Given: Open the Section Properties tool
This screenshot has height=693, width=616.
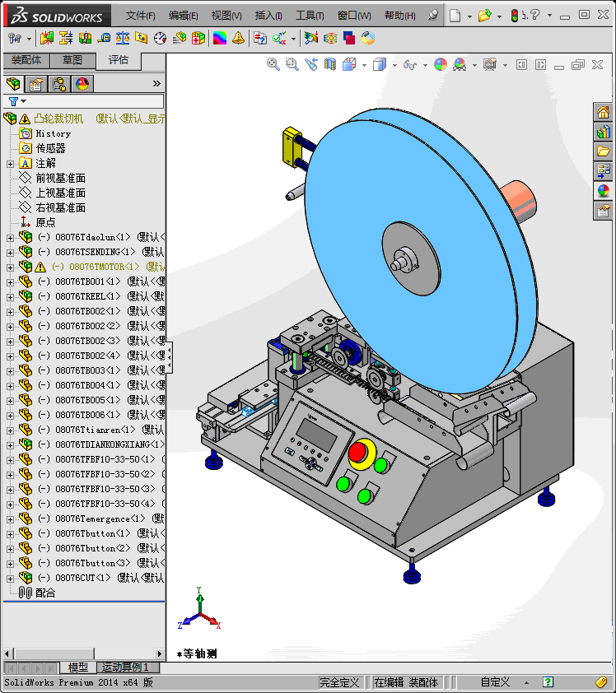Looking at the screenshot, I should [x=142, y=39].
